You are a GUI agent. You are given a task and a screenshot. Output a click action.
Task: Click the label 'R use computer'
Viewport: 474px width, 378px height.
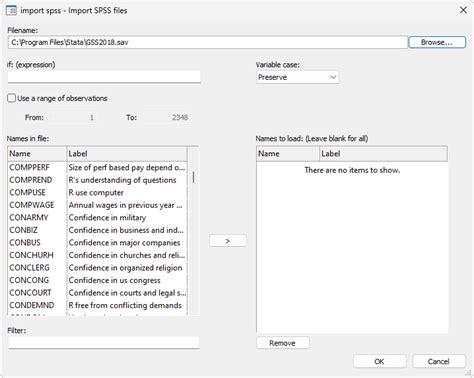pyautogui.click(x=96, y=193)
